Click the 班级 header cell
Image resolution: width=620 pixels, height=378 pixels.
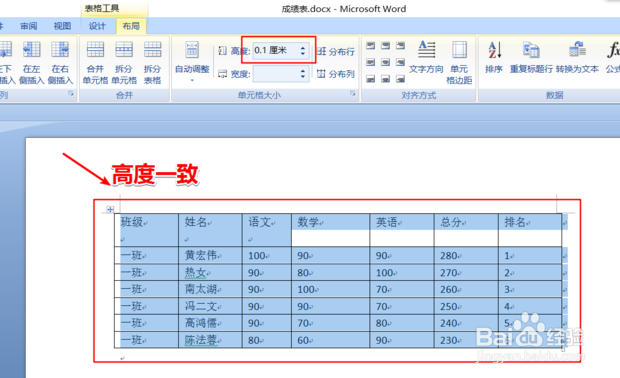pos(146,230)
